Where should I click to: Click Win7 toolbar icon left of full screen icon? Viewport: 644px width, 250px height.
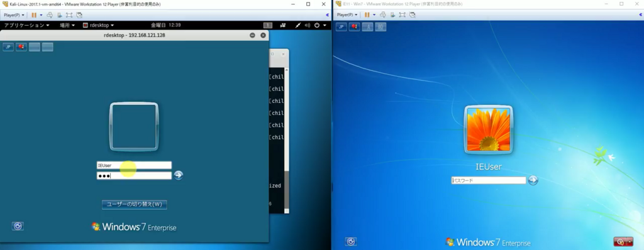(392, 15)
